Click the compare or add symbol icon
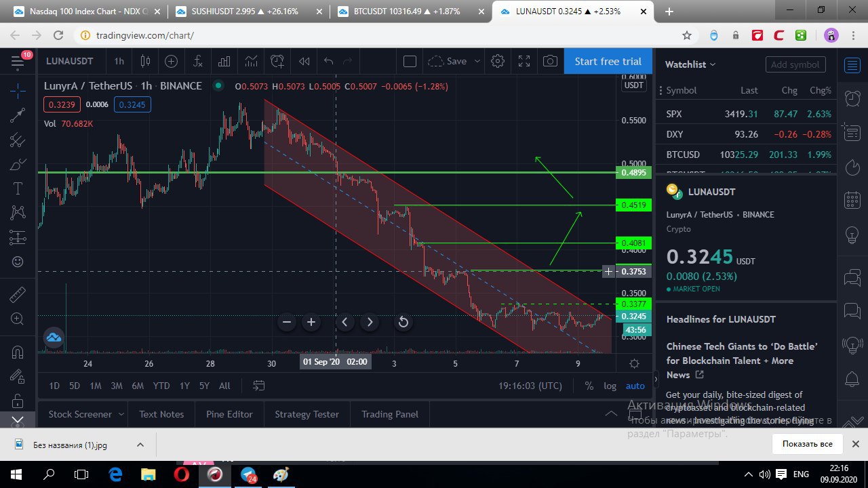 click(x=171, y=61)
